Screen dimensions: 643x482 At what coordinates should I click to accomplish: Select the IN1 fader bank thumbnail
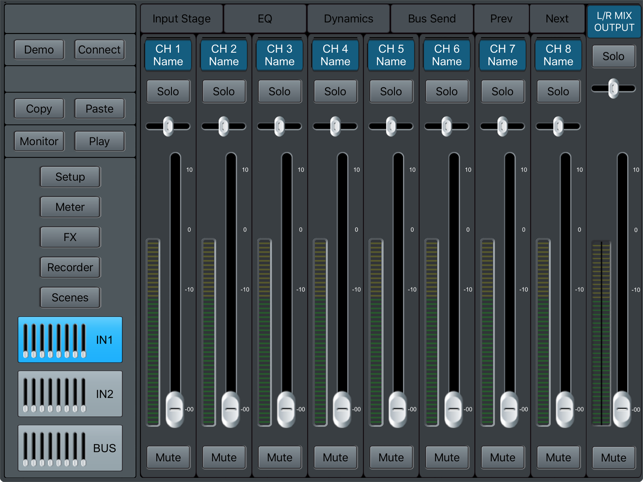70,340
